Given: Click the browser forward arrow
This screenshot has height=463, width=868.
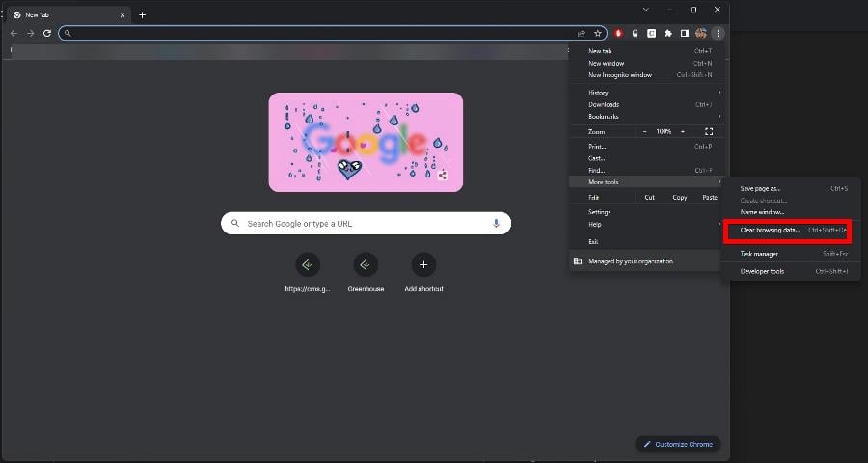Looking at the screenshot, I should pyautogui.click(x=31, y=33).
